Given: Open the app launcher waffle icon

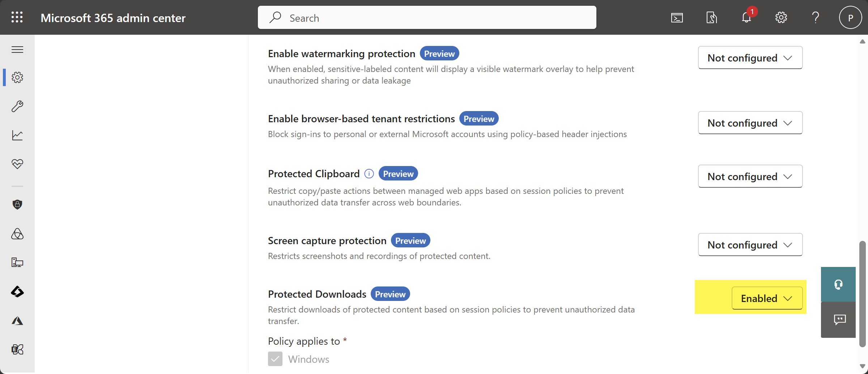Looking at the screenshot, I should (17, 17).
